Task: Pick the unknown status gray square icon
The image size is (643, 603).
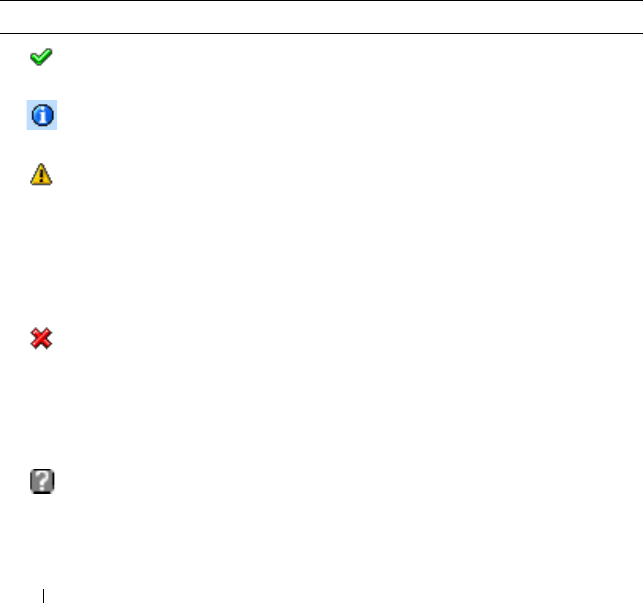Action: click(42, 481)
